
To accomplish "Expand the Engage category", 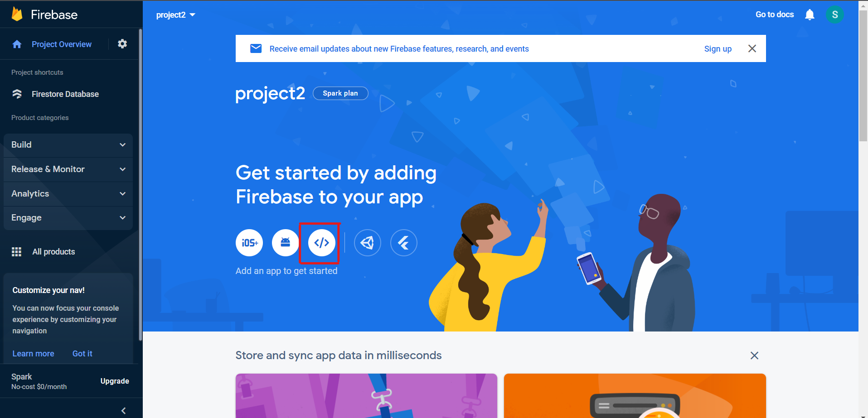I will click(68, 218).
